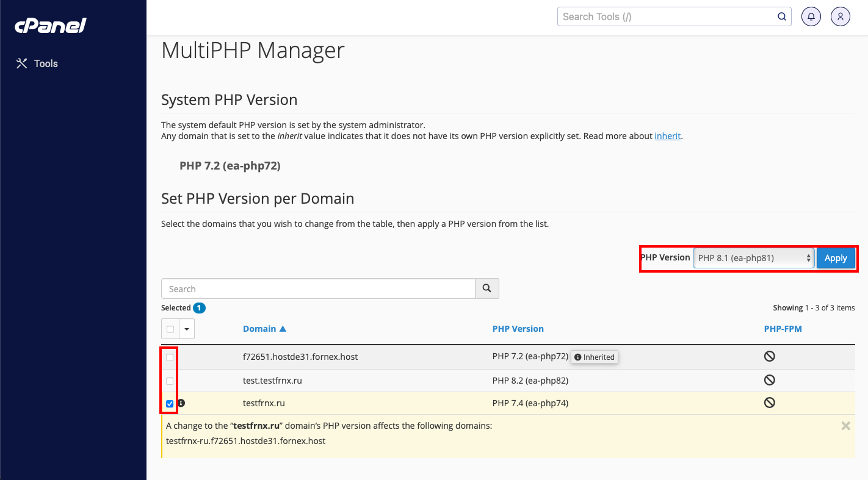Click the Domain sort ascending arrow

(283, 329)
